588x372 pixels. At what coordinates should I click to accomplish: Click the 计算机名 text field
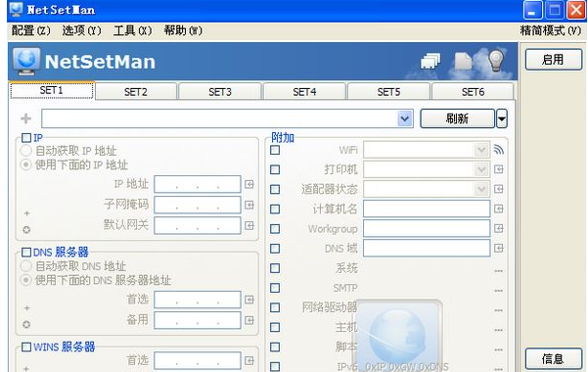point(427,209)
